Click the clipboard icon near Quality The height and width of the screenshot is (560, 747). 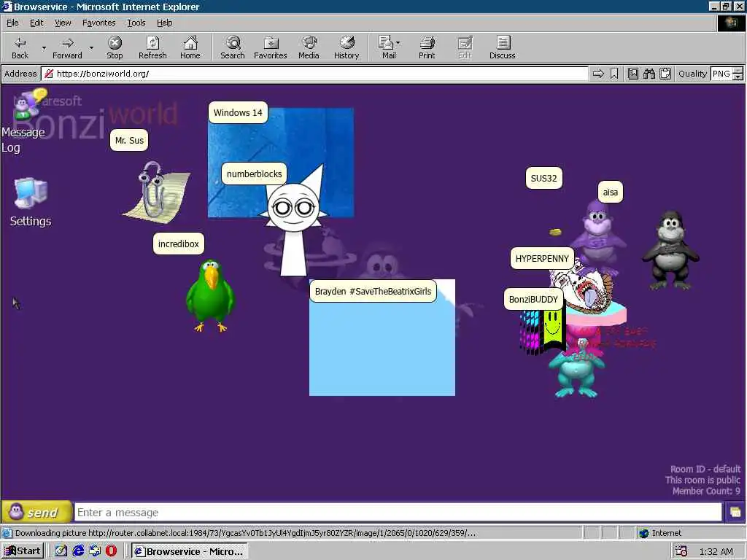pyautogui.click(x=665, y=74)
